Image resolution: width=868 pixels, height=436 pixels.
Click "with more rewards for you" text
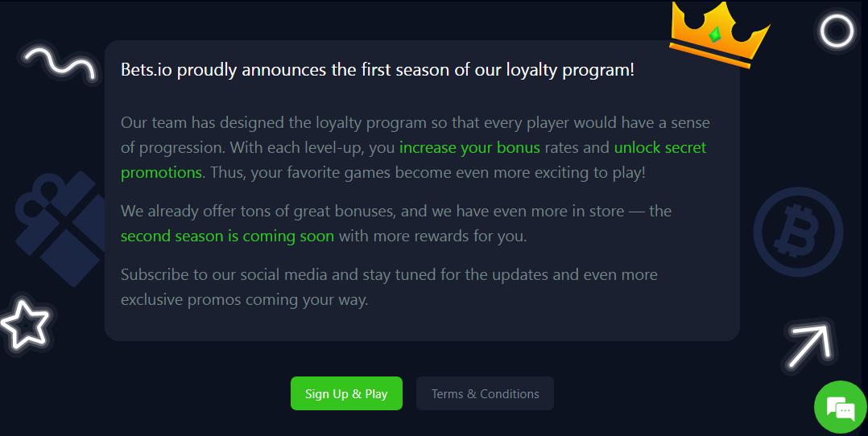tap(433, 237)
